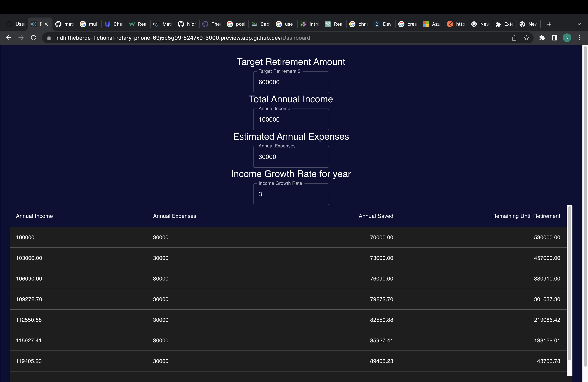588x382 pixels.
Task: Click the Target Retirement $ input field
Action: 291,82
